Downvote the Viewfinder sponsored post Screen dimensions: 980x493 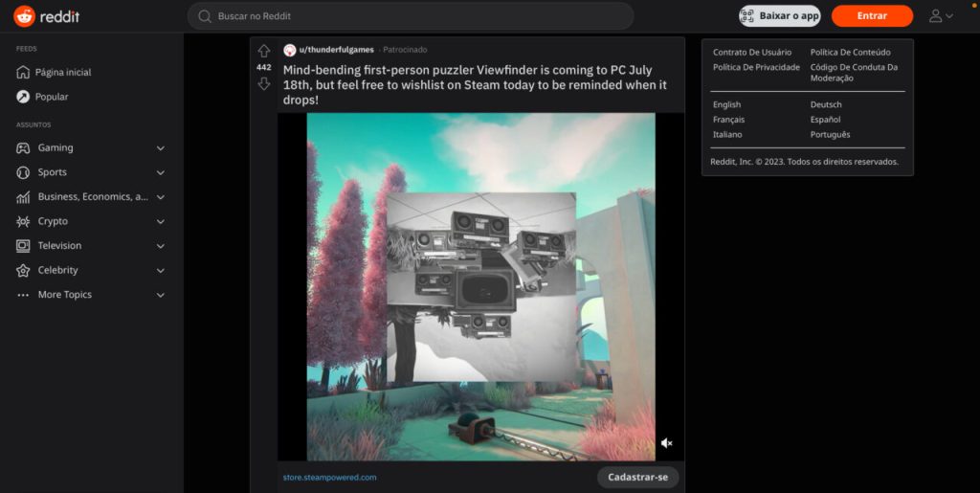[x=264, y=84]
